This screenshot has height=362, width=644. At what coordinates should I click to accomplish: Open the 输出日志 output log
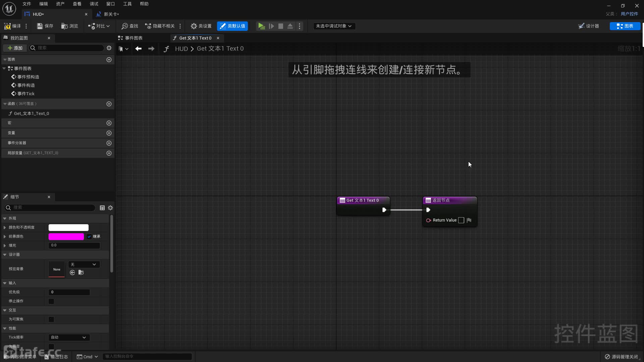click(x=56, y=357)
